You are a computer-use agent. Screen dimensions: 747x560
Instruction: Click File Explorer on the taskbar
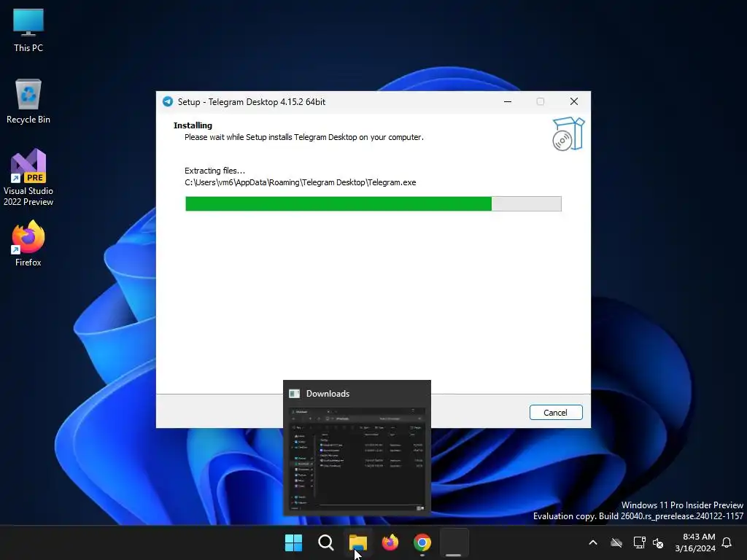[x=357, y=542]
